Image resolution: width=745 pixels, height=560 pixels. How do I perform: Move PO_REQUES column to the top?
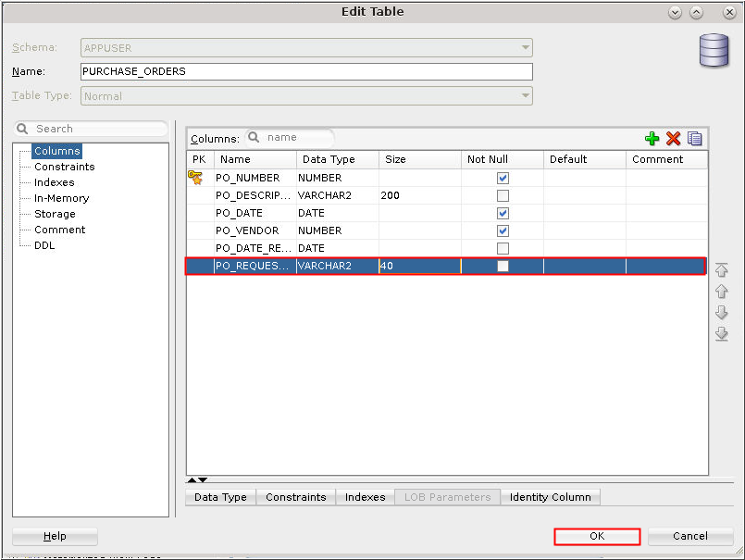721,269
